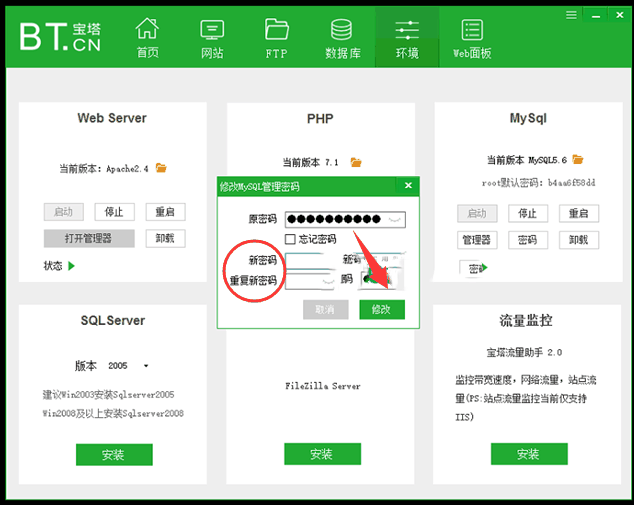Click the 修改 button in dialog
Image resolution: width=634 pixels, height=505 pixels.
pos(382,309)
